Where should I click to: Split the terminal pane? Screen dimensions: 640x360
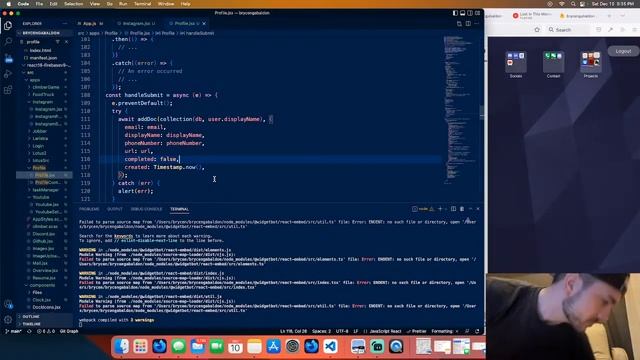453,209
